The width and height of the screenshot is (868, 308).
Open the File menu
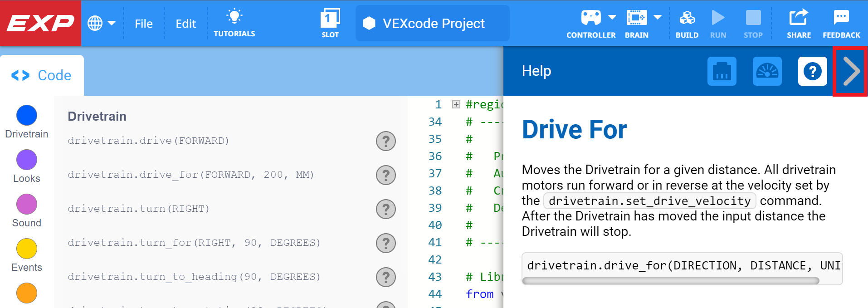pyautogui.click(x=143, y=24)
